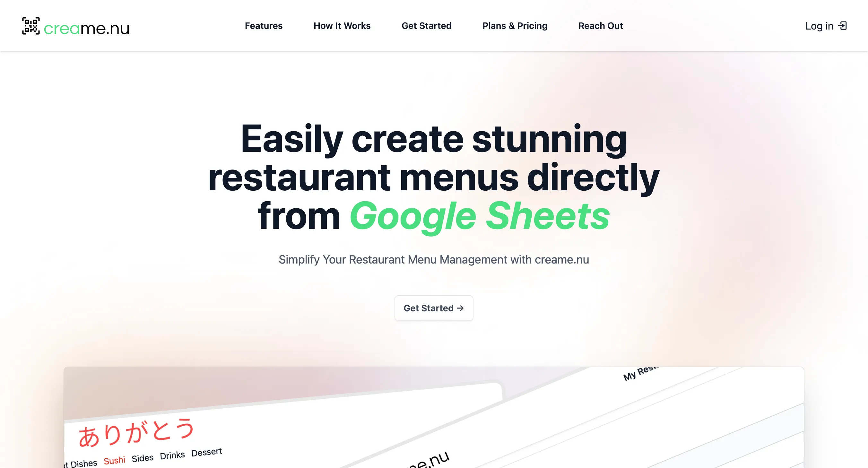The height and width of the screenshot is (468, 868).
Task: Open the Features navigation menu item
Action: (x=264, y=25)
